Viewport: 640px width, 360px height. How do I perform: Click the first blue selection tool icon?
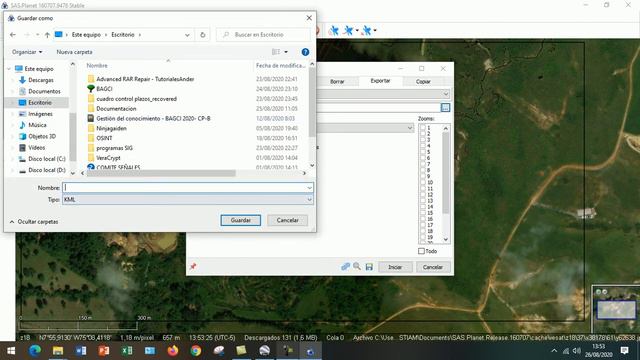click(x=334, y=31)
